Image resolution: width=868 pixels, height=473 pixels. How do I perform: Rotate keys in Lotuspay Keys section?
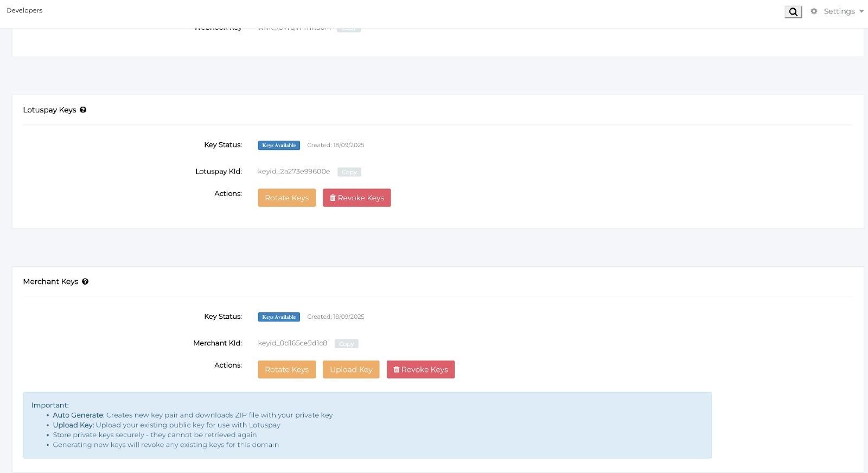tap(286, 198)
